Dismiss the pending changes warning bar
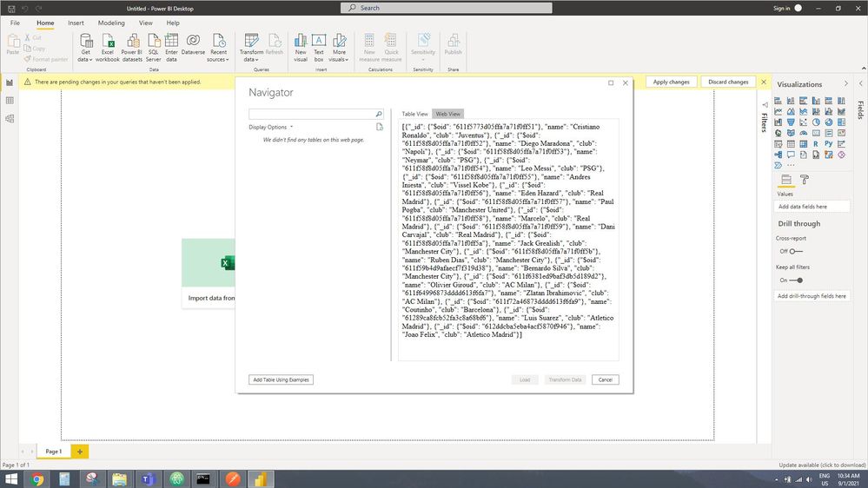868x488 pixels. (x=764, y=82)
